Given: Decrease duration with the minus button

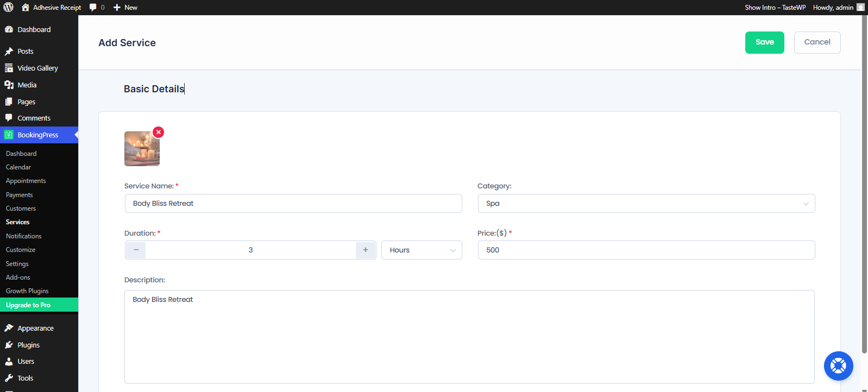Looking at the screenshot, I should click(136, 250).
